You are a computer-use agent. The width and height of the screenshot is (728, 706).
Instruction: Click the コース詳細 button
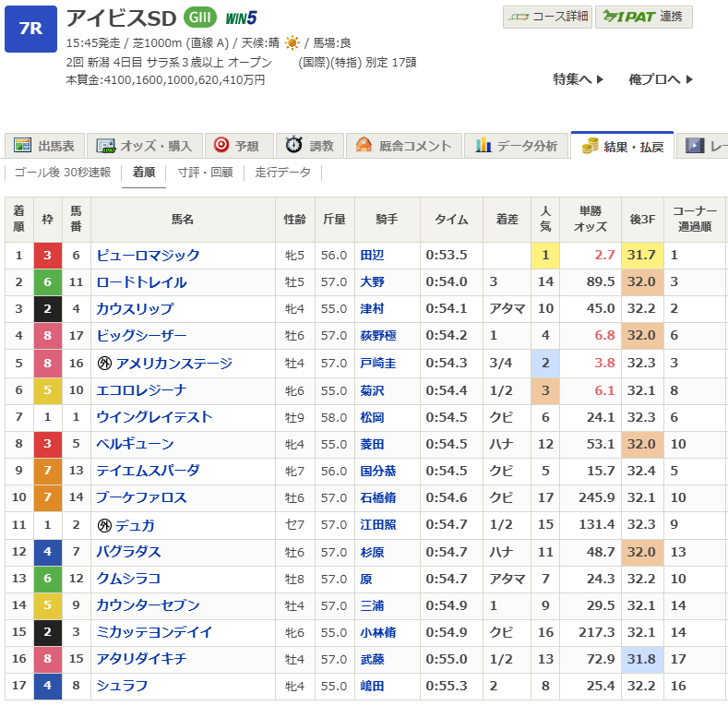pyautogui.click(x=548, y=18)
